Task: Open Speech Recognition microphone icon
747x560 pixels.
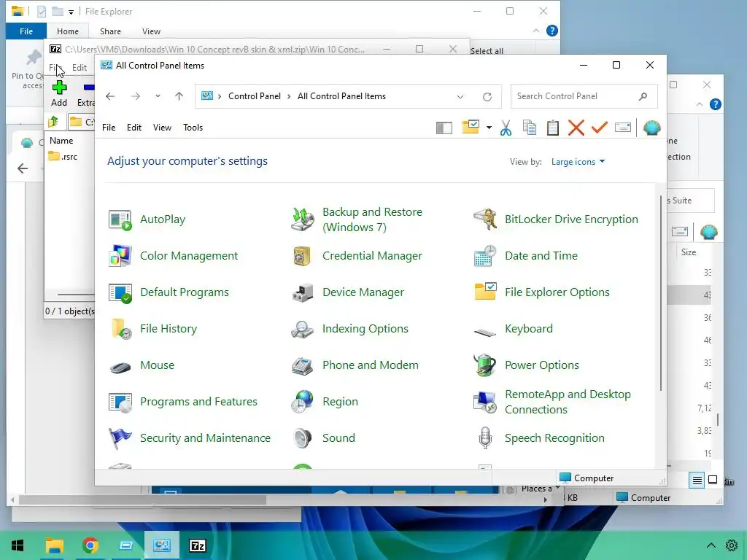Action: pyautogui.click(x=484, y=438)
